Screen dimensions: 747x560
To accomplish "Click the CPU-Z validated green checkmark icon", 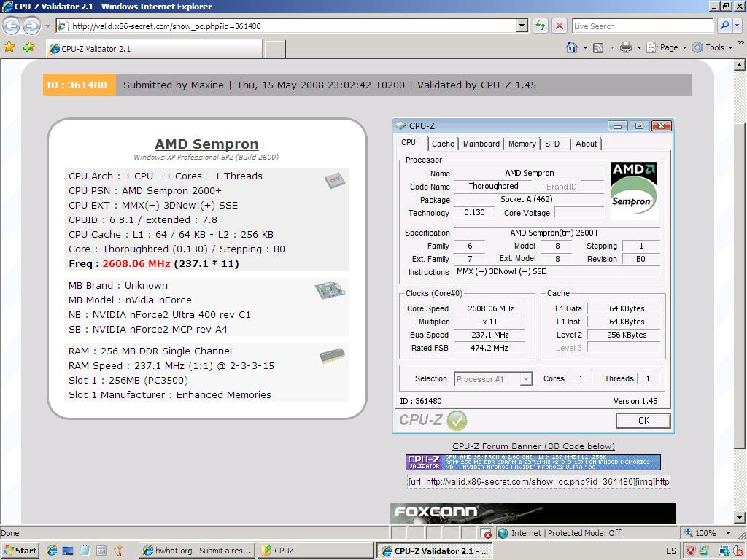I will [x=457, y=420].
